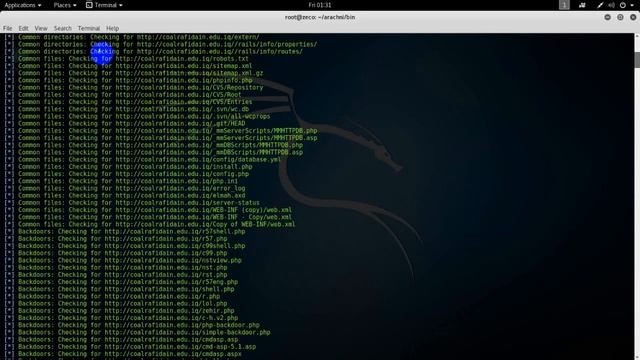
Task: Click the line checking for /extern/ directory
Action: tap(132, 37)
